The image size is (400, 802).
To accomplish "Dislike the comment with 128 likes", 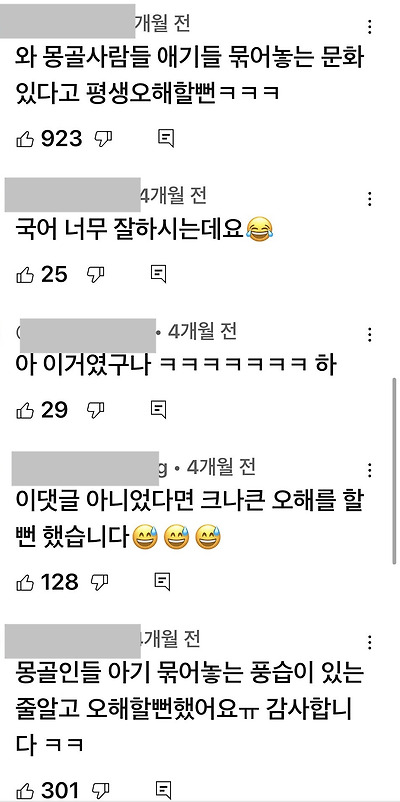I will pos(100,582).
